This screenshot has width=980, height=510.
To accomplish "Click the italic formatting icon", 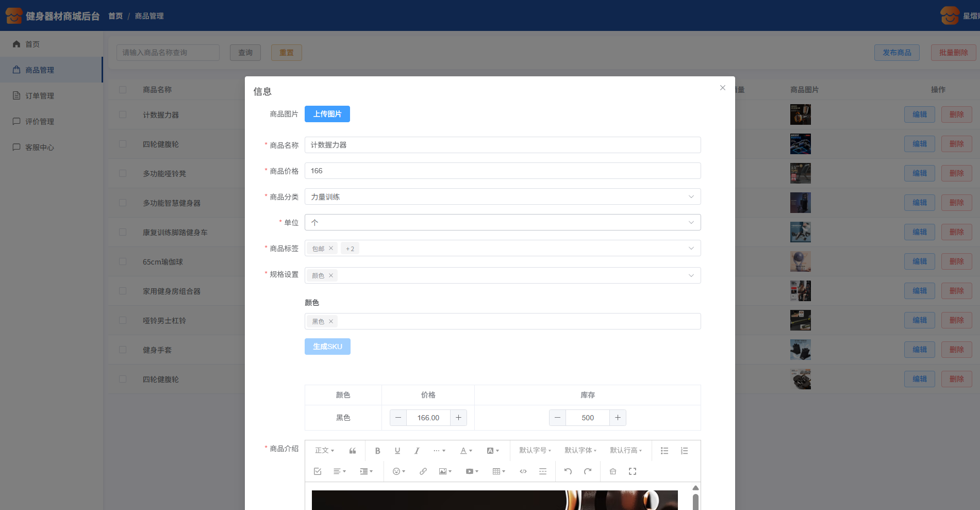I will coord(417,451).
